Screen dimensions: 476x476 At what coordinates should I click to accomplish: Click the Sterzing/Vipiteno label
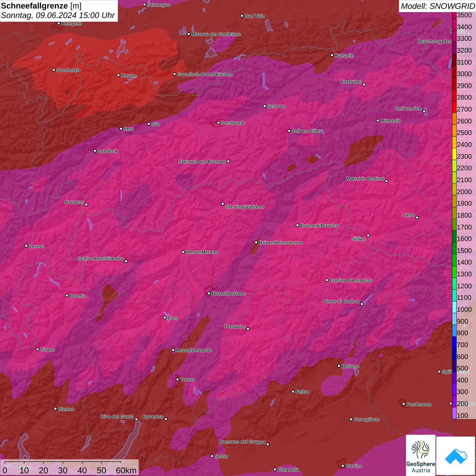pos(245,207)
